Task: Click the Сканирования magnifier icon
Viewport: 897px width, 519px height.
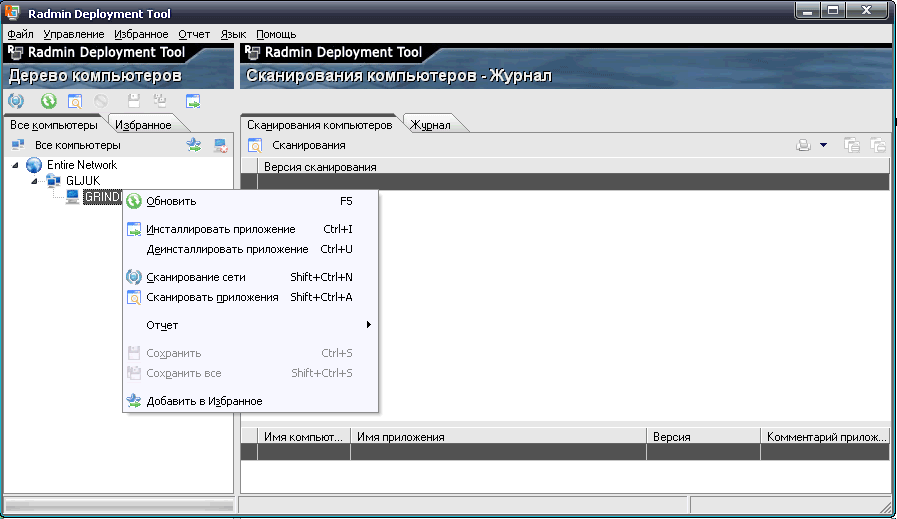Action: pos(255,145)
